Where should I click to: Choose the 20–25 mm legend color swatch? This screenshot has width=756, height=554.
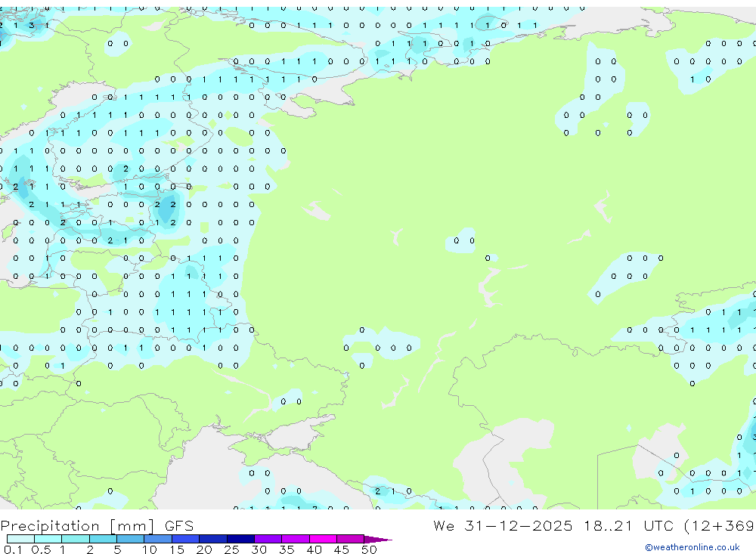tap(213, 539)
